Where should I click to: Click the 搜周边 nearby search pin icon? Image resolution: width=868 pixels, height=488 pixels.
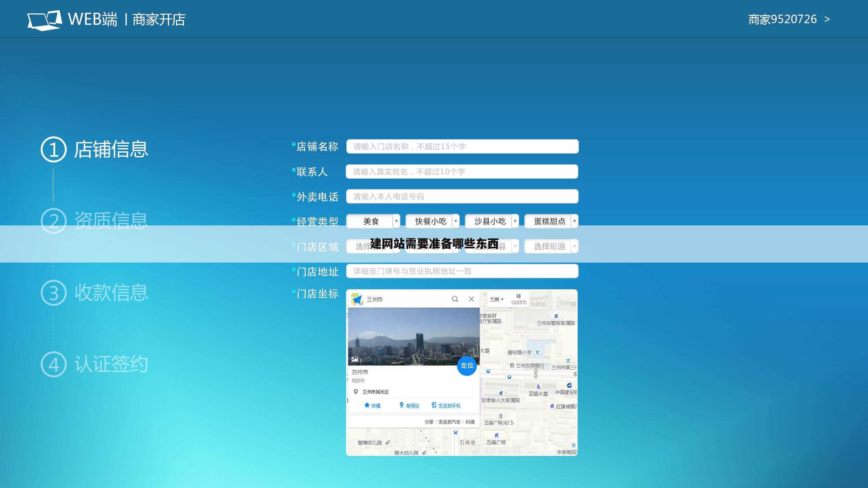(401, 405)
